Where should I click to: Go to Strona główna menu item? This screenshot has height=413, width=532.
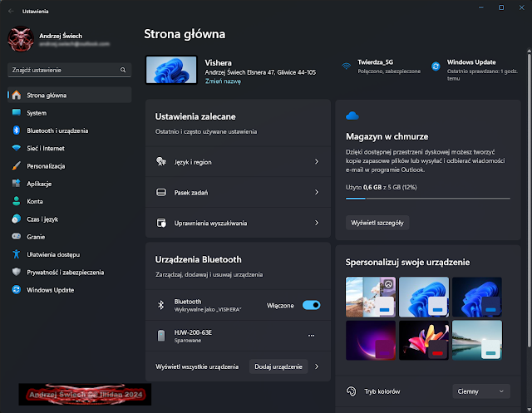[70, 96]
